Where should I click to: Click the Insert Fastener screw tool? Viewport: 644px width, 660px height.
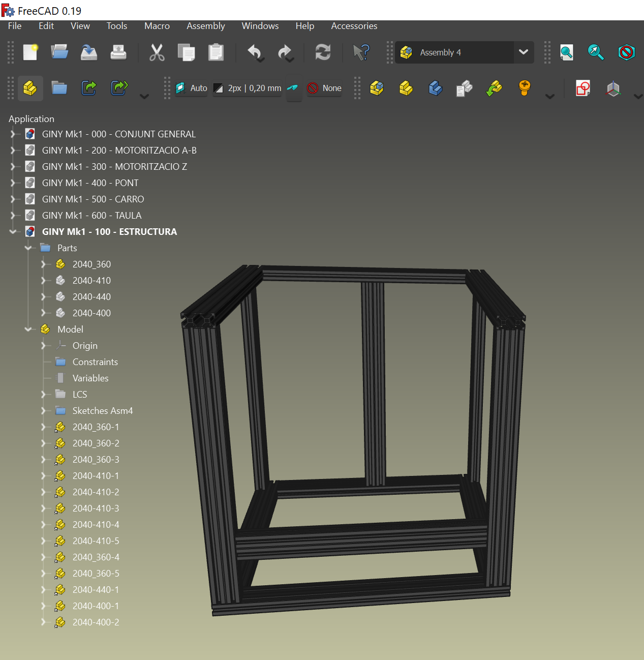tap(524, 88)
